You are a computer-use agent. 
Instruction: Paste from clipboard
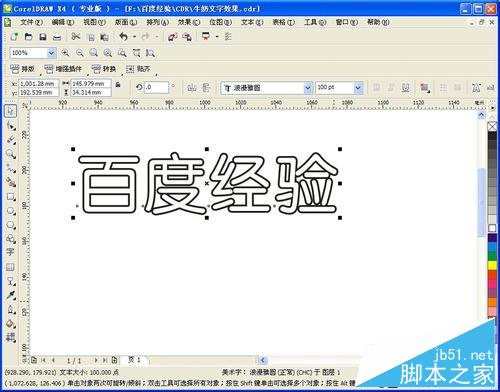[x=105, y=37]
